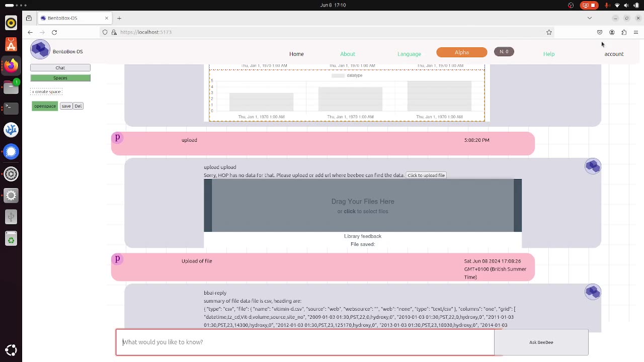The height and width of the screenshot is (362, 644).
Task: Click the datatype chart legend
Action: click(347, 75)
